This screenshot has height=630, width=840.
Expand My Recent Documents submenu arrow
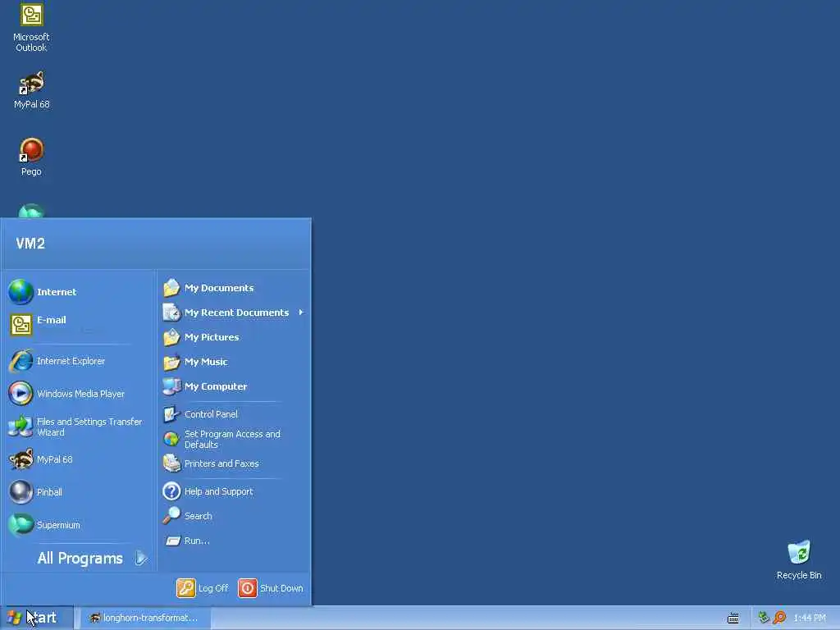click(301, 313)
